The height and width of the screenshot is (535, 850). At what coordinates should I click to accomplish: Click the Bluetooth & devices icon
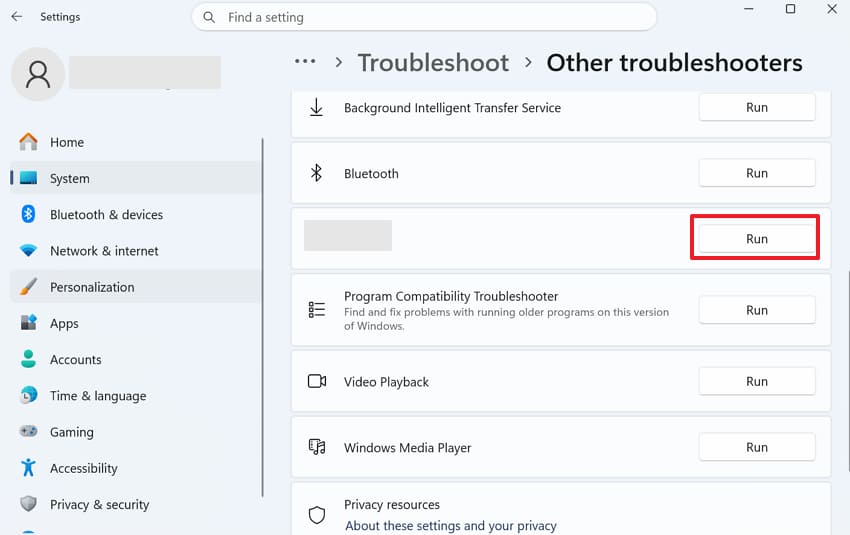pyautogui.click(x=28, y=214)
